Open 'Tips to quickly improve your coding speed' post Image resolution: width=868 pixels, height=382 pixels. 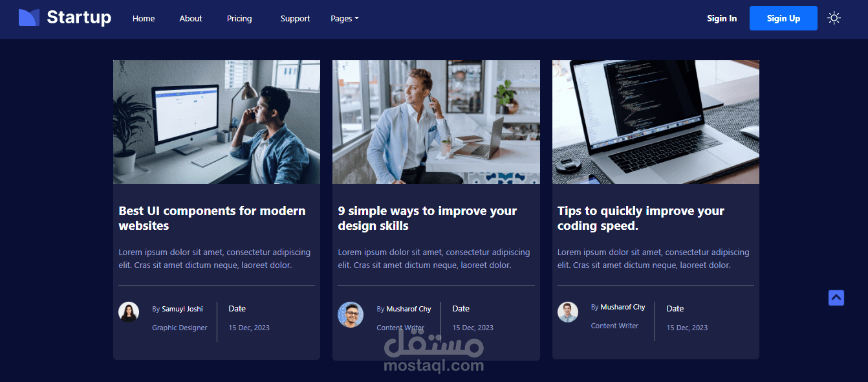(x=641, y=218)
